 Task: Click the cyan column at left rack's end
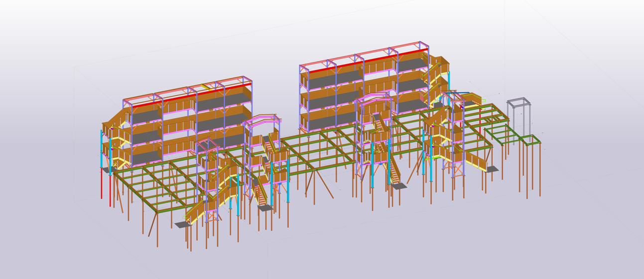click(x=102, y=149)
